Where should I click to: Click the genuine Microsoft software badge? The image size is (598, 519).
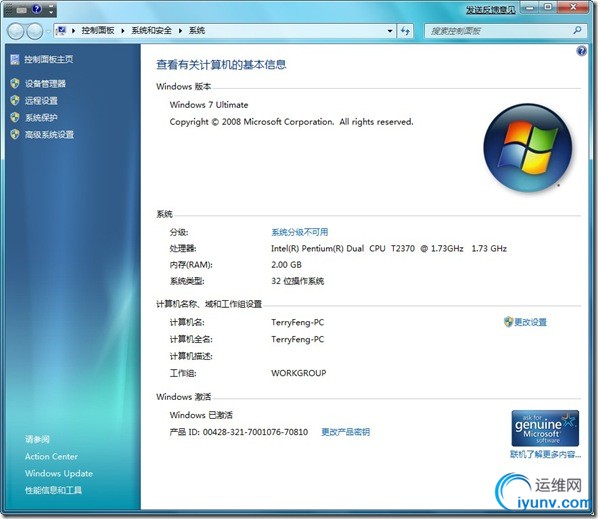(545, 428)
